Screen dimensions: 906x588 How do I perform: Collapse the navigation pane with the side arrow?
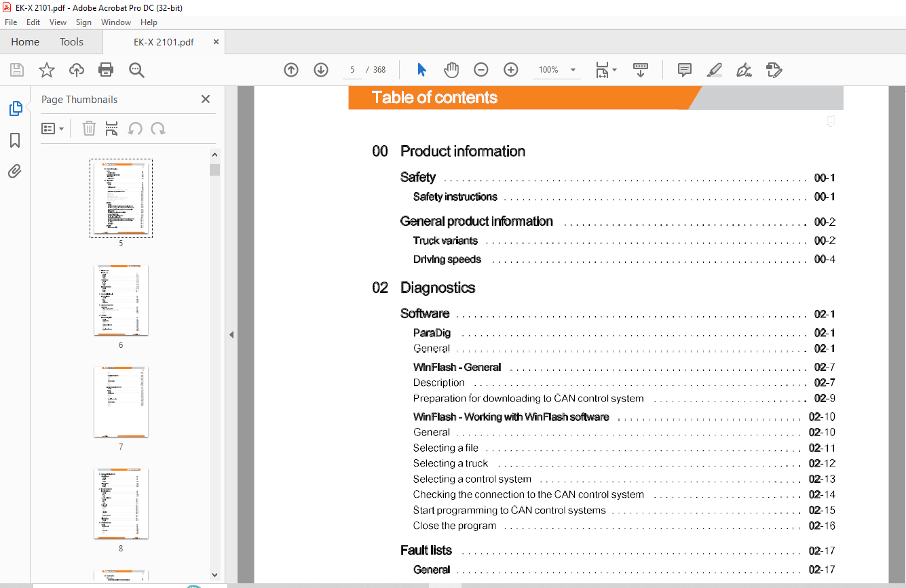231,334
